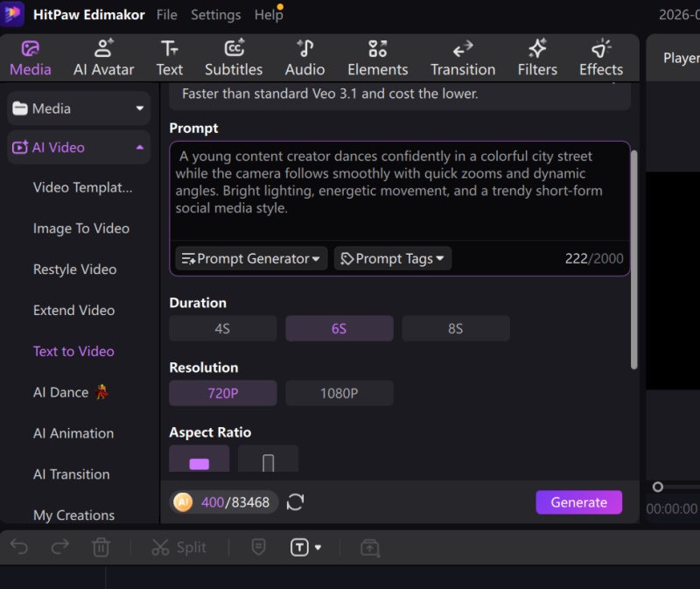Open the Settings menu
The image size is (700, 589).
pyautogui.click(x=215, y=15)
